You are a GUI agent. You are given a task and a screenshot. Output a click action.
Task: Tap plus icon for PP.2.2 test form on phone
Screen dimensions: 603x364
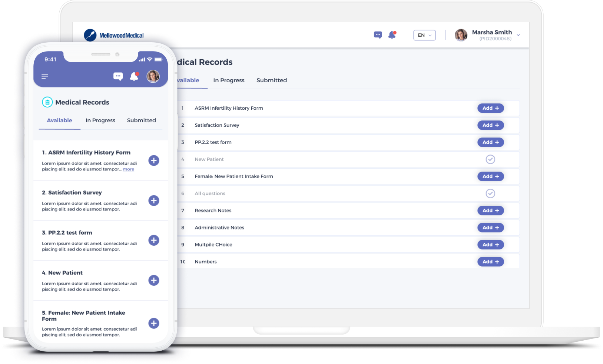(154, 240)
